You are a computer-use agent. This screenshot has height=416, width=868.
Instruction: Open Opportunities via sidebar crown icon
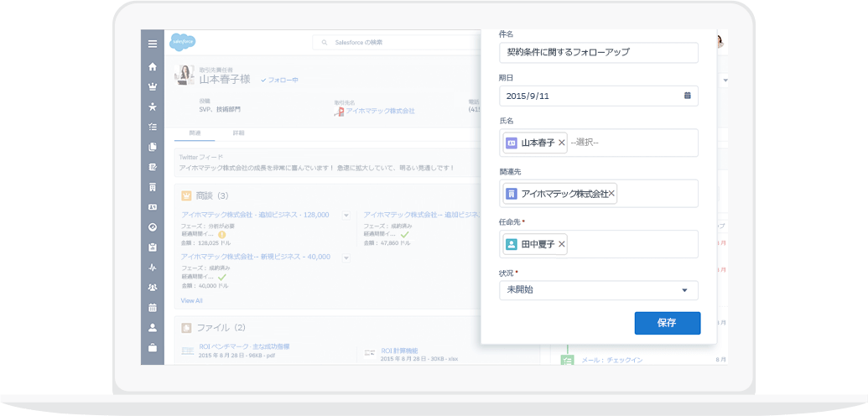coord(153,86)
